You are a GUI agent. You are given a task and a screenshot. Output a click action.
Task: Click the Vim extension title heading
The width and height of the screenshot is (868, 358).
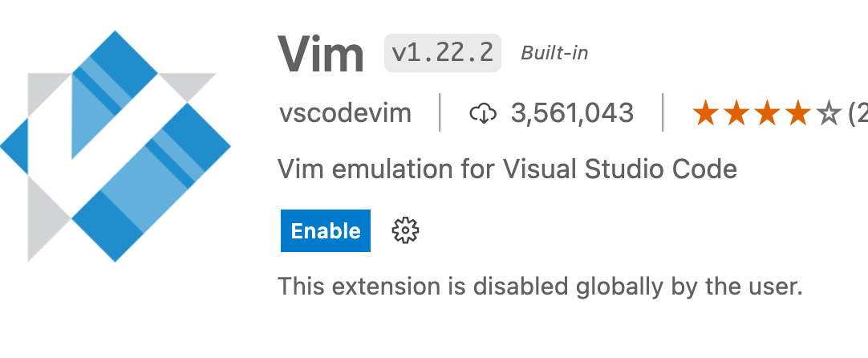pyautogui.click(x=321, y=54)
